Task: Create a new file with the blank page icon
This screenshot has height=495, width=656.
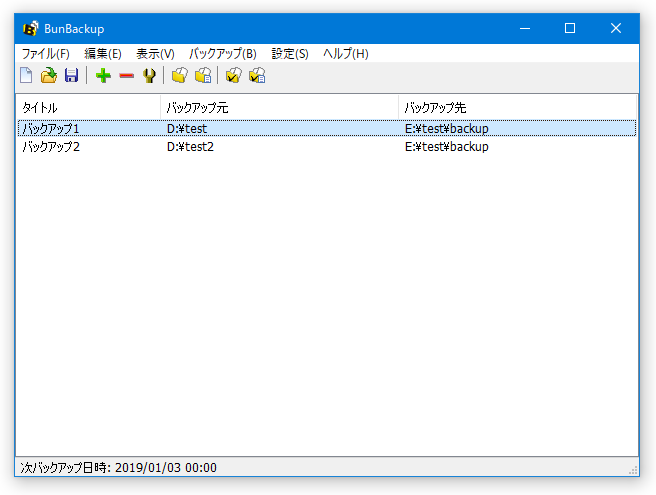Action: (x=26, y=76)
